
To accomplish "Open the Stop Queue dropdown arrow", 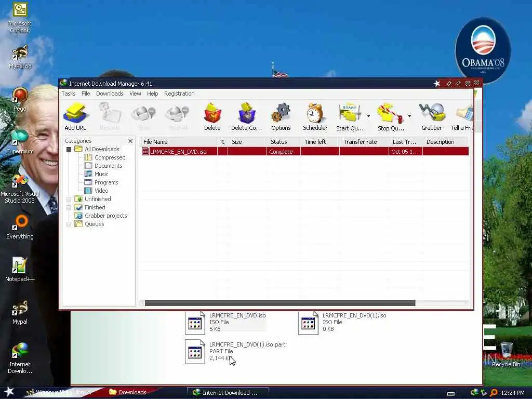I will coord(409,116).
